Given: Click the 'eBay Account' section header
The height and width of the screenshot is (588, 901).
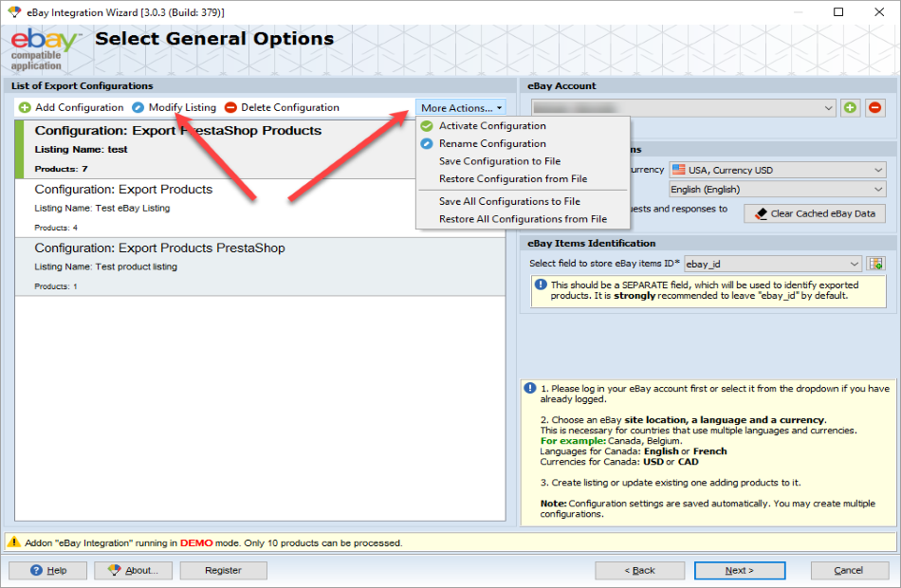Looking at the screenshot, I should (561, 85).
